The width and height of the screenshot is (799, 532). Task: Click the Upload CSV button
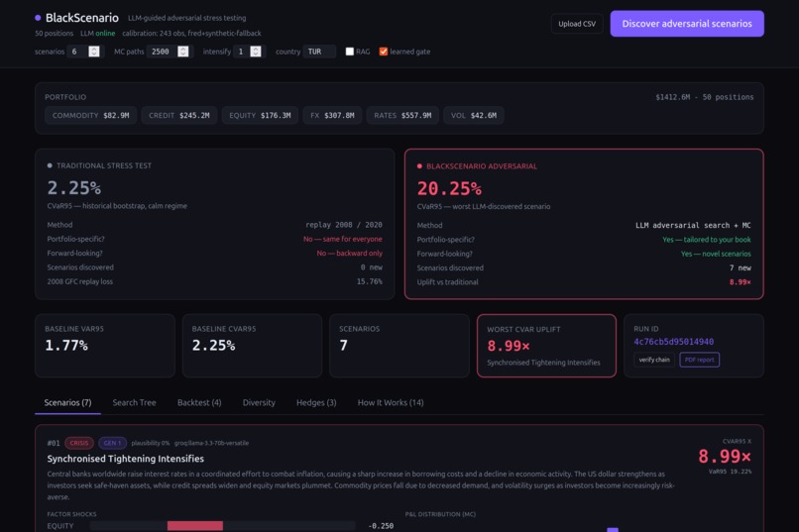click(577, 24)
